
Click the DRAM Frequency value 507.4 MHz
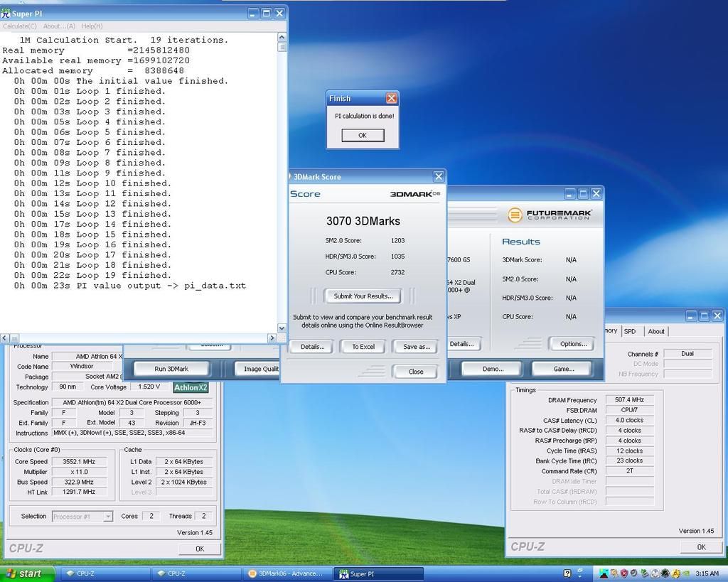tap(630, 399)
